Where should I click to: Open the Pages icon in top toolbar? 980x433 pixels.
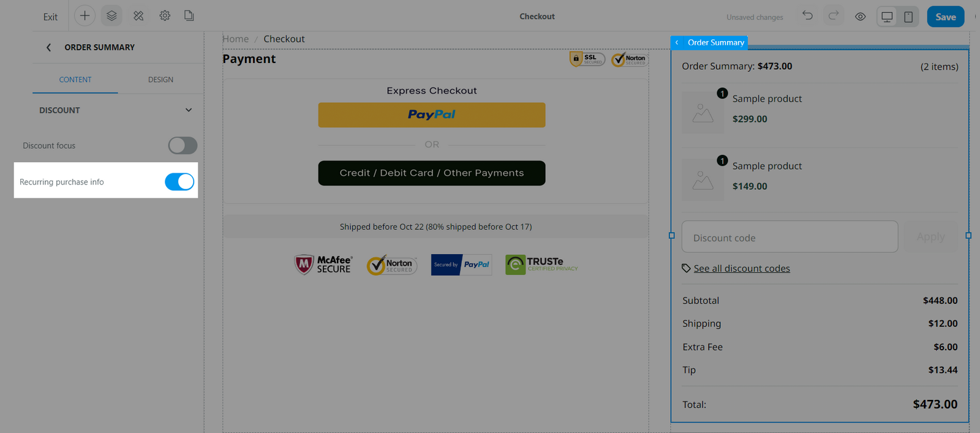coord(189,16)
